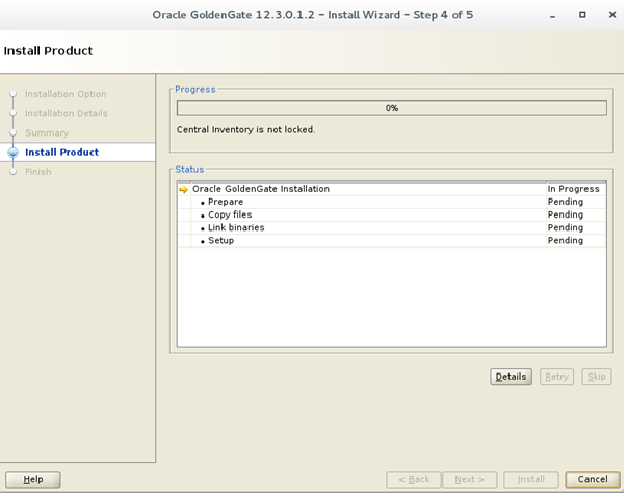The width and height of the screenshot is (624, 493).
Task: Select the Install Product wizard step
Action: click(x=62, y=152)
